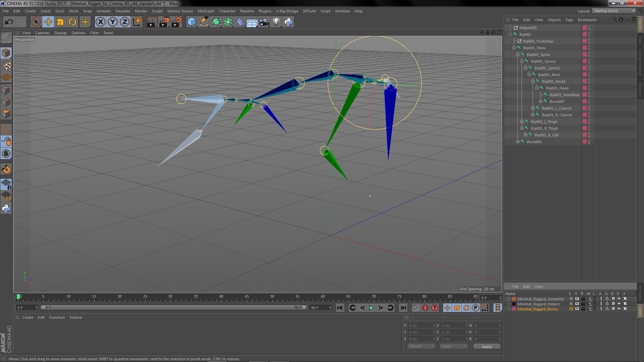644x362 pixels.
Task: Play the animation forwards
Action: 371,308
